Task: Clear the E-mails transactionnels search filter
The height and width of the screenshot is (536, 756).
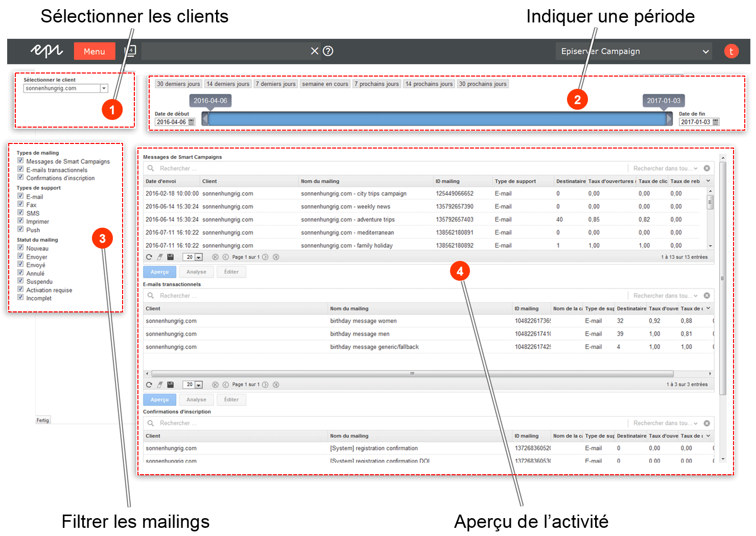Action: (707, 296)
